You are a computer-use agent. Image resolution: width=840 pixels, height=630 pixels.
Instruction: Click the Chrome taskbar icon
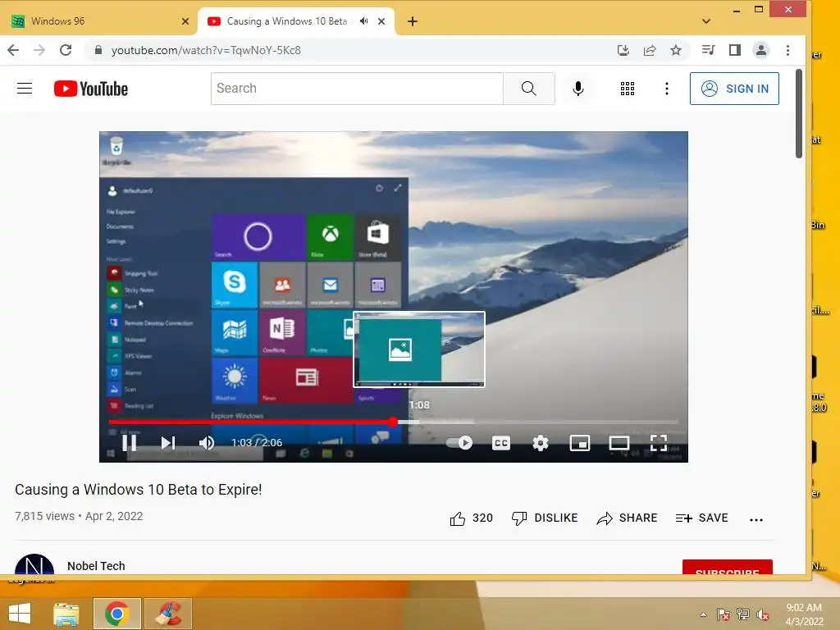point(116,614)
